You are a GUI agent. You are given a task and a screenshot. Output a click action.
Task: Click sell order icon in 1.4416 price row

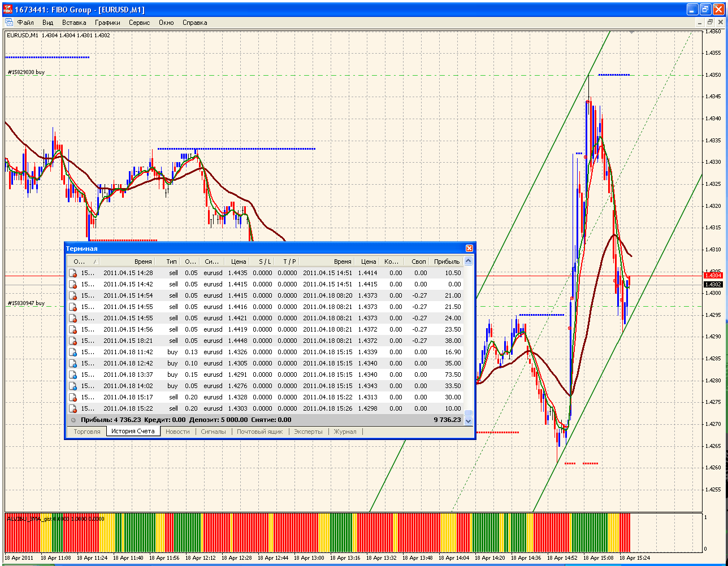click(x=72, y=307)
